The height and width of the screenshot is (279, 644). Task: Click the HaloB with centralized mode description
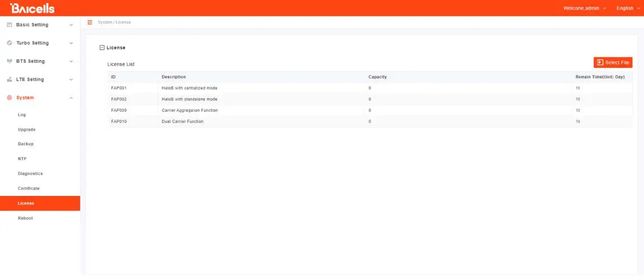tap(189, 88)
